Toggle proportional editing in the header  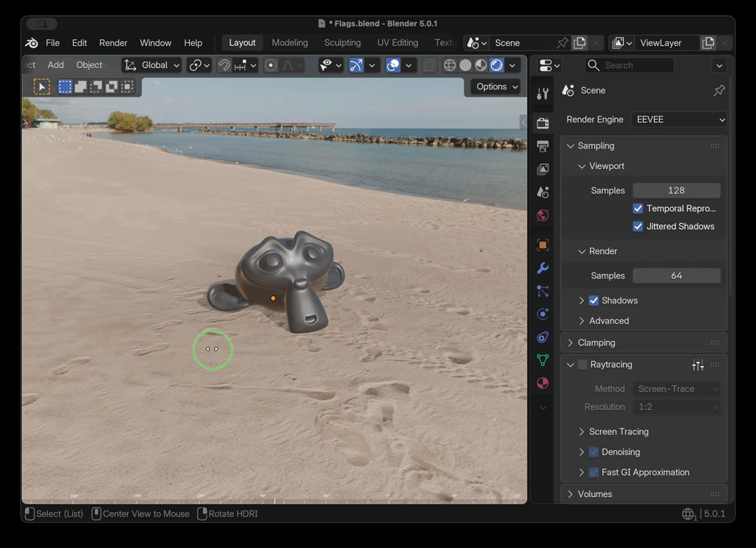tap(271, 65)
